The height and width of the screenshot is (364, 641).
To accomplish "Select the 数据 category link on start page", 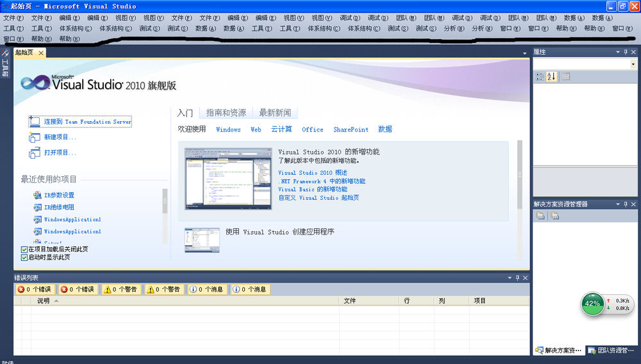I will coord(385,129).
